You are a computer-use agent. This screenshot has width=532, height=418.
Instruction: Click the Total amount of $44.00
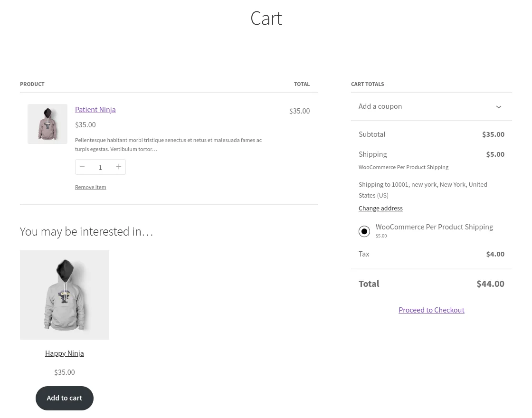tap(490, 284)
